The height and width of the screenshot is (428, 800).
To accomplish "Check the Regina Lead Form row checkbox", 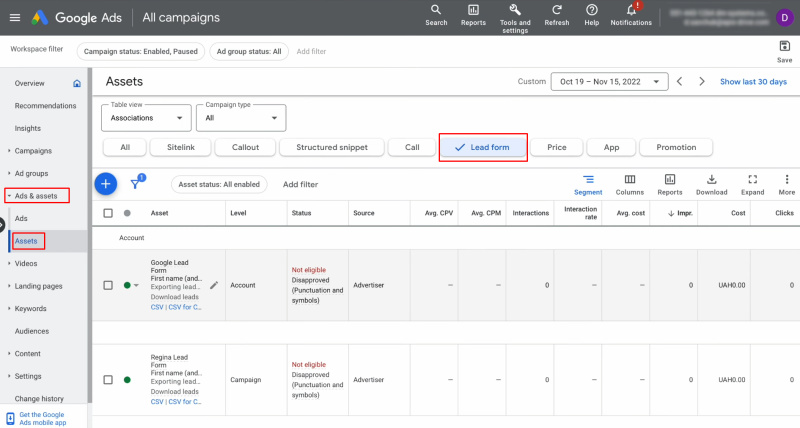I will pyautogui.click(x=108, y=380).
